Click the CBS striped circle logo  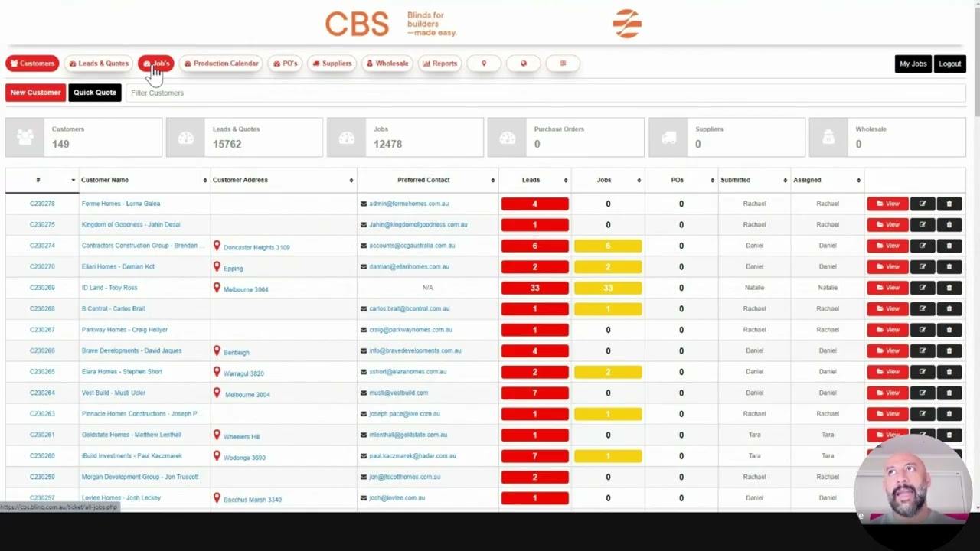[627, 24]
